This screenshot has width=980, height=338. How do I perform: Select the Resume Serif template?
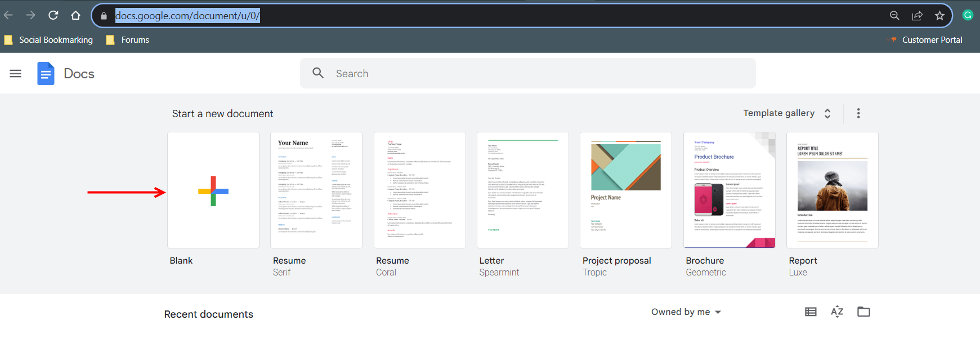coord(316,190)
